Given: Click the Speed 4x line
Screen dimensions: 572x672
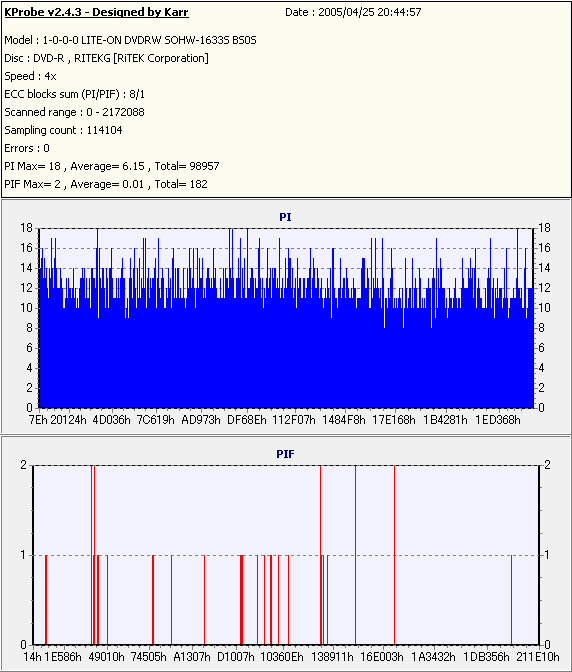Looking at the screenshot, I should (30, 76).
